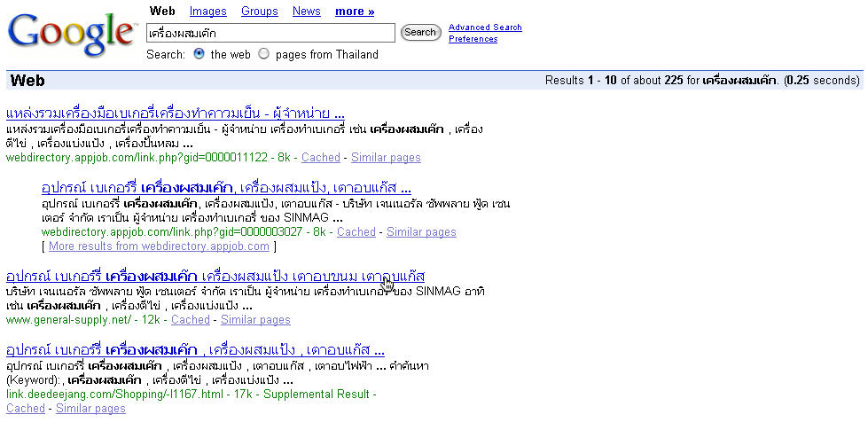Open the News search tab

(307, 11)
